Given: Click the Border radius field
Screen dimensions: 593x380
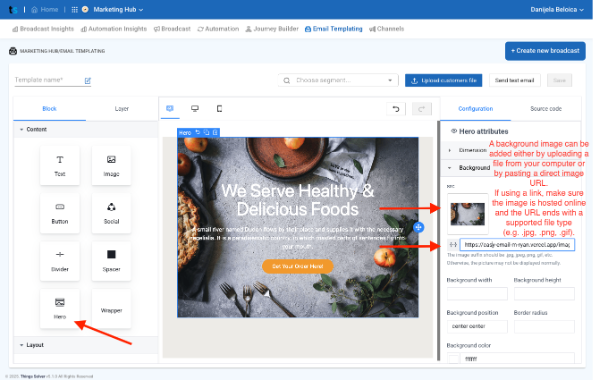Looking at the screenshot, I should coord(544,326).
